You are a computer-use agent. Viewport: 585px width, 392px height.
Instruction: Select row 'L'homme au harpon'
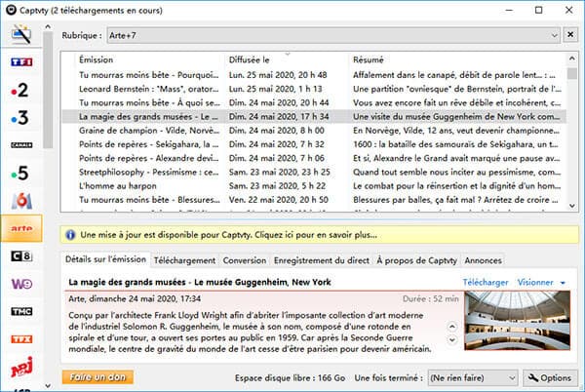pyautogui.click(x=313, y=185)
